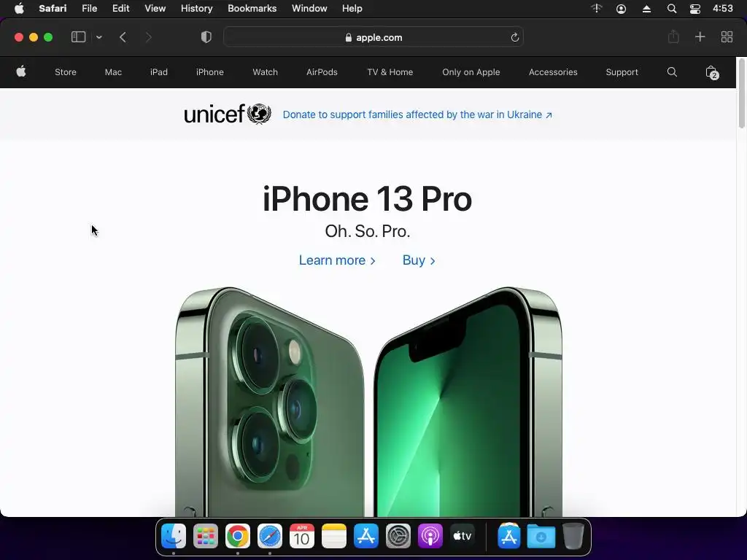Image resolution: width=747 pixels, height=560 pixels.
Task: Show the tab overview grid icon
Action: [727, 36]
